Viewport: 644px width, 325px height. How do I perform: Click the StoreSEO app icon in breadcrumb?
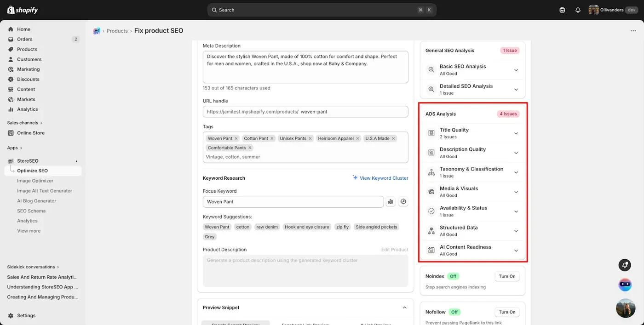[x=97, y=31]
